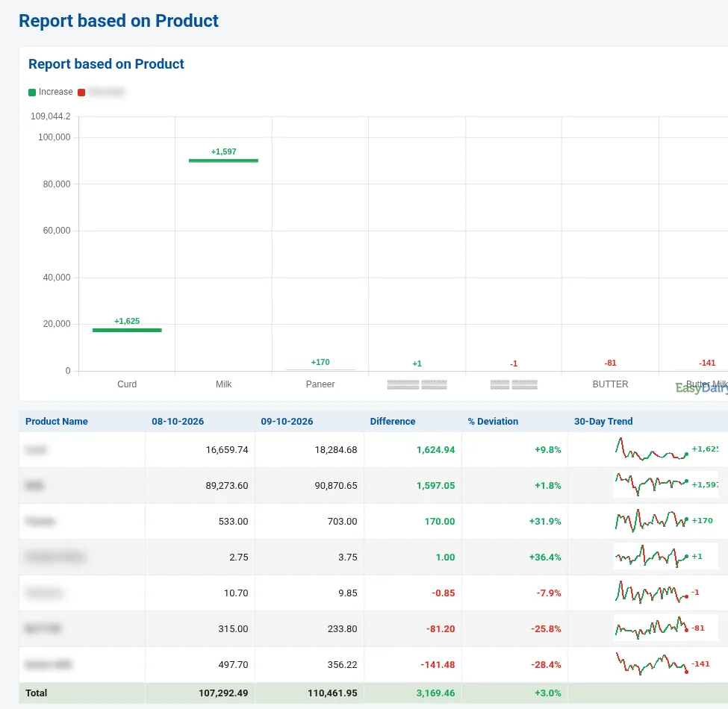Open the sparkline in the 16,659.74 row

pyautogui.click(x=666, y=449)
